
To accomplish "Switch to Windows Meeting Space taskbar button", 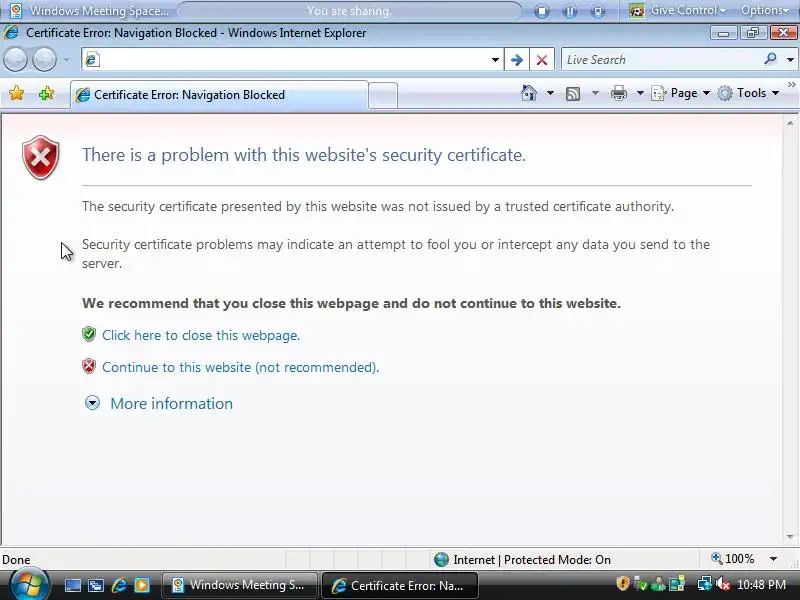I will [240, 585].
